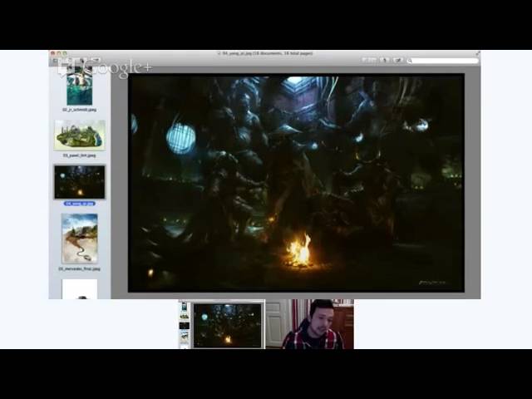Click the document title text in the window title bar
This screenshot has width=532, height=399.
[x=267, y=53]
